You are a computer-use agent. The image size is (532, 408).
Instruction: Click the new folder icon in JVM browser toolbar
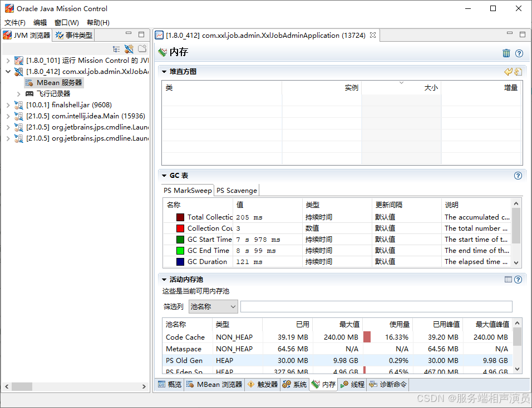(142, 49)
